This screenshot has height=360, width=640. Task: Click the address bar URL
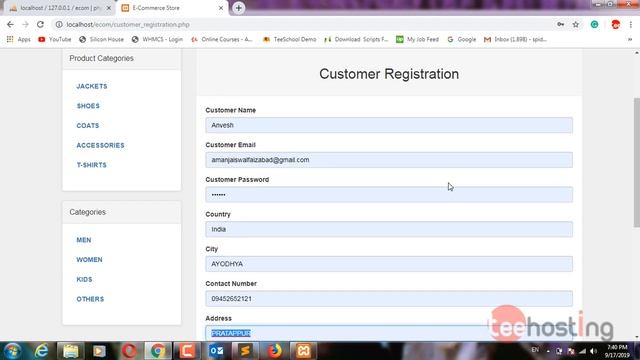tap(128, 24)
